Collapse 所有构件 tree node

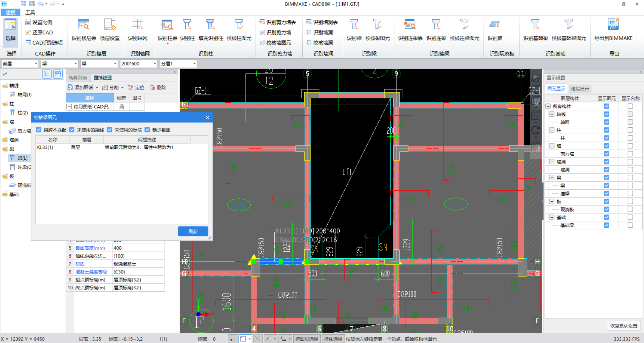pyautogui.click(x=548, y=106)
